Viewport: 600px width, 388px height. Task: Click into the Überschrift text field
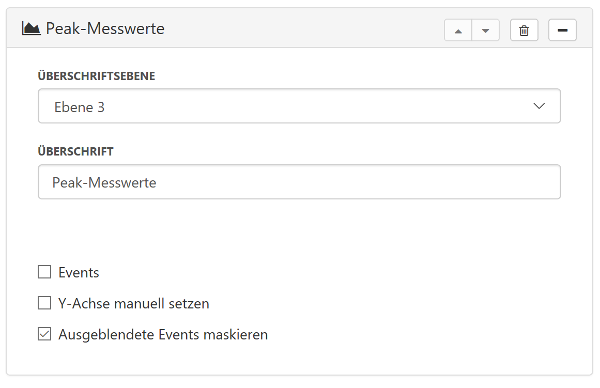coord(299,182)
